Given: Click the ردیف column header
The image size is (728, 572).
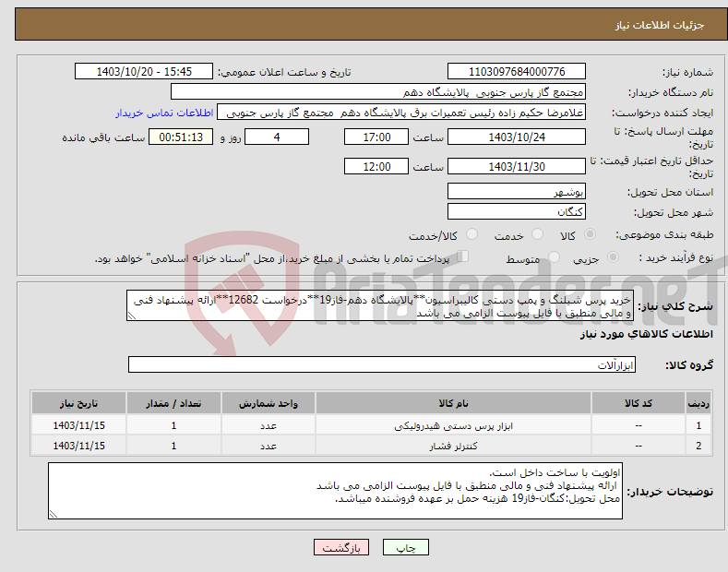Looking at the screenshot, I should (x=698, y=403).
